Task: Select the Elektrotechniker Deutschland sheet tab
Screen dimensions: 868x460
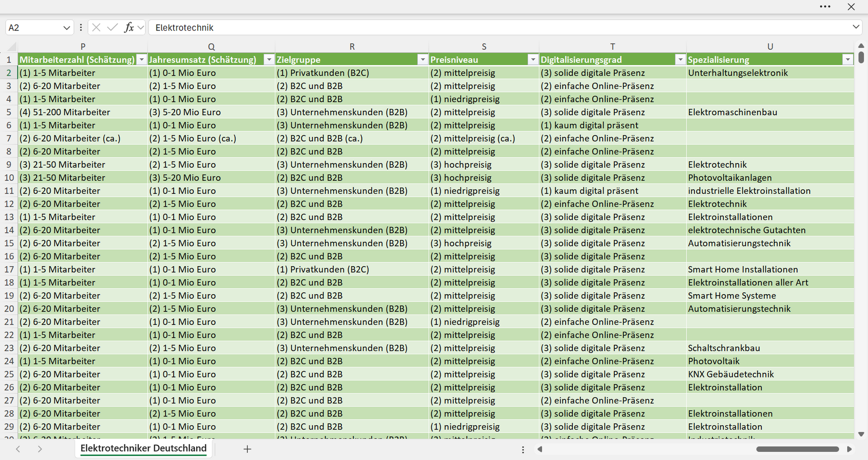Action: coord(143,448)
